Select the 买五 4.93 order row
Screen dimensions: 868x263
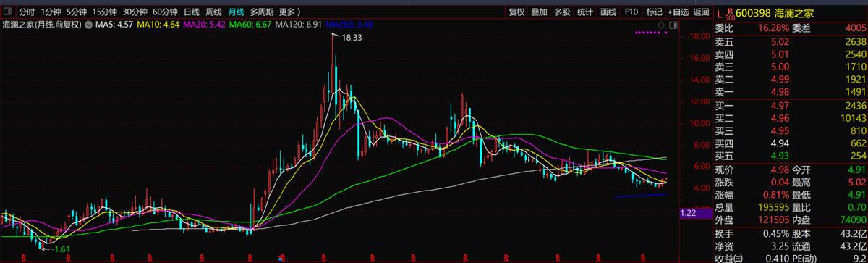(x=790, y=156)
